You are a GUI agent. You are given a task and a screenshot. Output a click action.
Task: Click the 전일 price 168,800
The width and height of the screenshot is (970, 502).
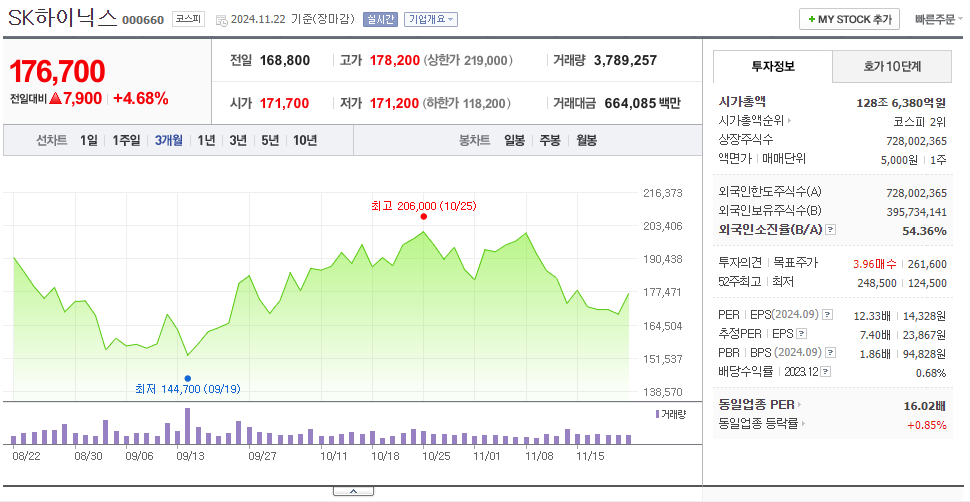(x=285, y=61)
